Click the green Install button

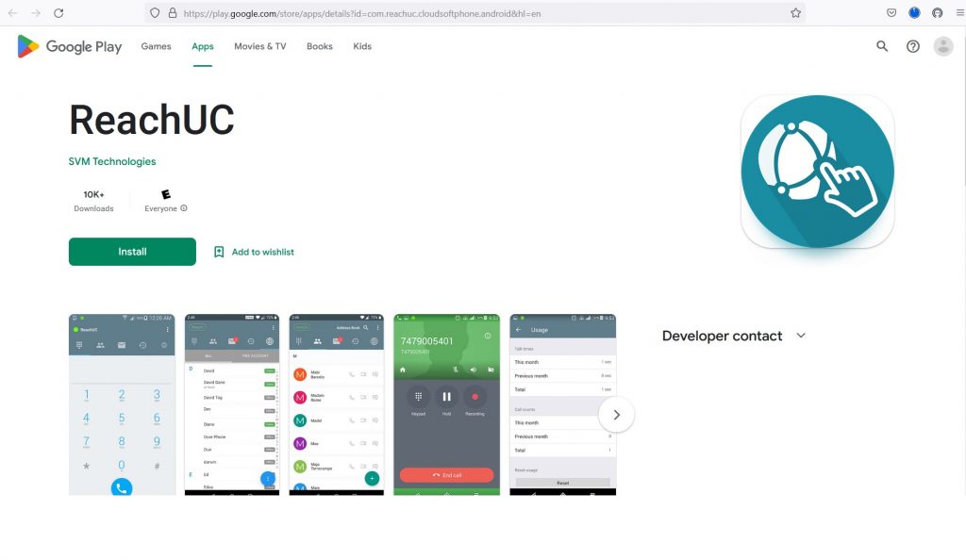click(132, 252)
